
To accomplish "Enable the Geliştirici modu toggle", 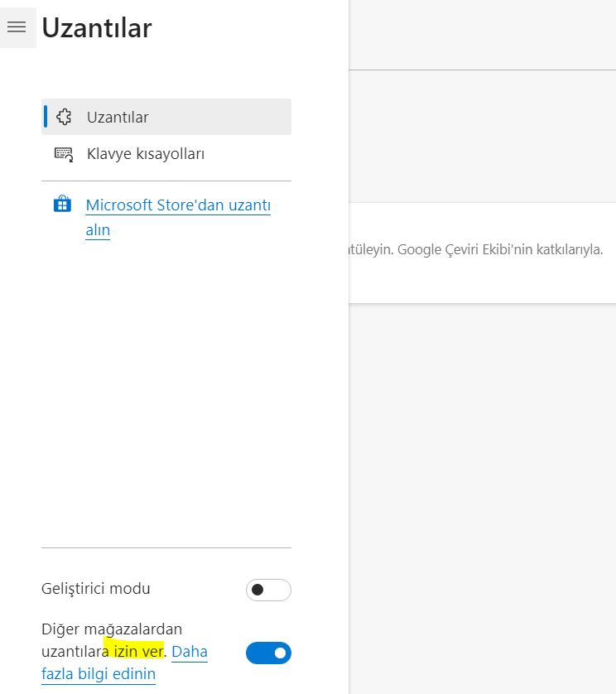I will point(268,590).
